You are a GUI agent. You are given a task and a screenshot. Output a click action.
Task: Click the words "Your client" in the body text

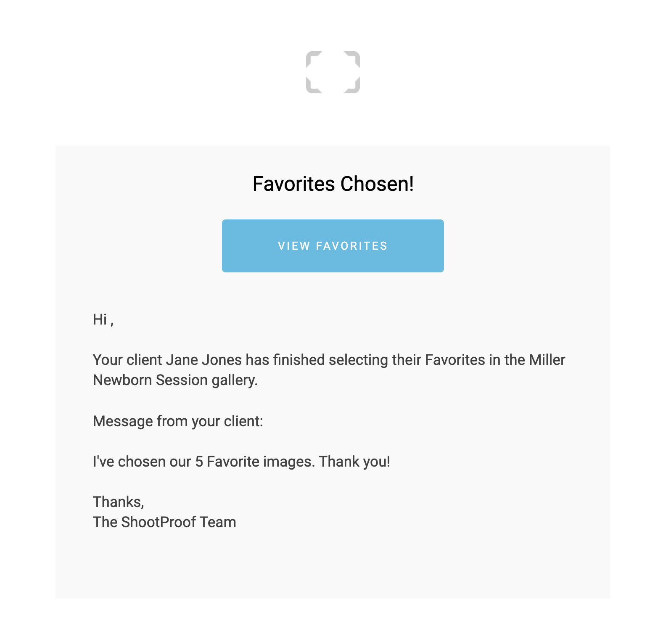[127, 360]
